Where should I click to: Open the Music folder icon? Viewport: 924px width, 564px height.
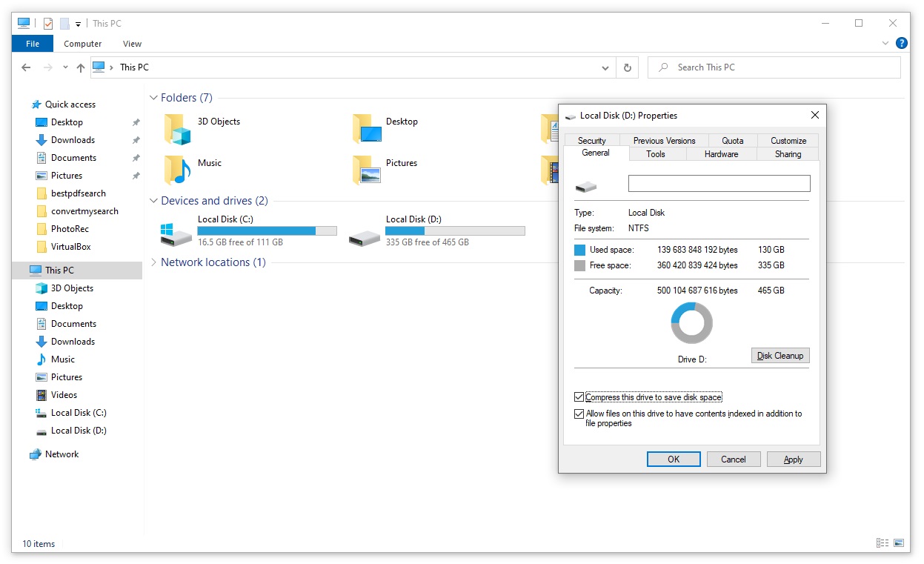click(x=178, y=170)
